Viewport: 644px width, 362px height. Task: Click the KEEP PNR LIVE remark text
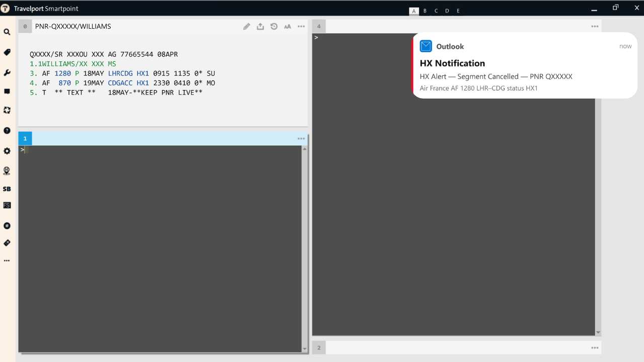pyautogui.click(x=168, y=93)
